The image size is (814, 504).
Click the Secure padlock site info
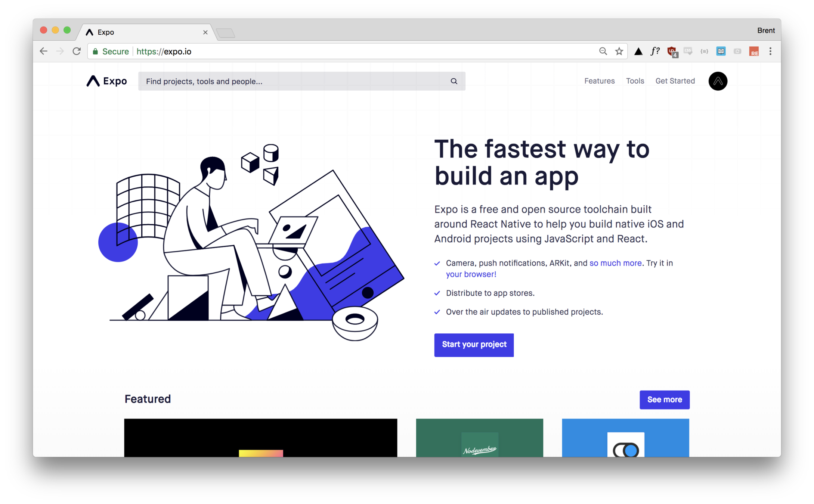click(111, 52)
